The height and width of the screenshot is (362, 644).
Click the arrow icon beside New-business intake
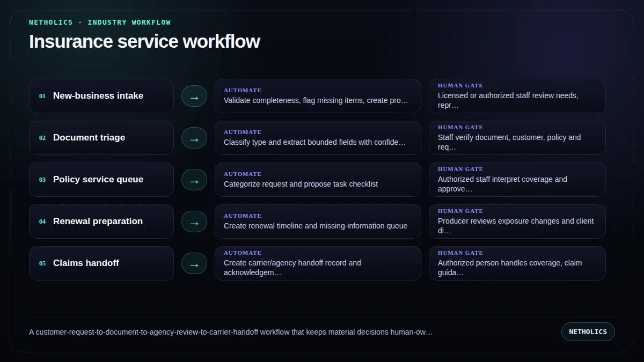pyautogui.click(x=194, y=96)
